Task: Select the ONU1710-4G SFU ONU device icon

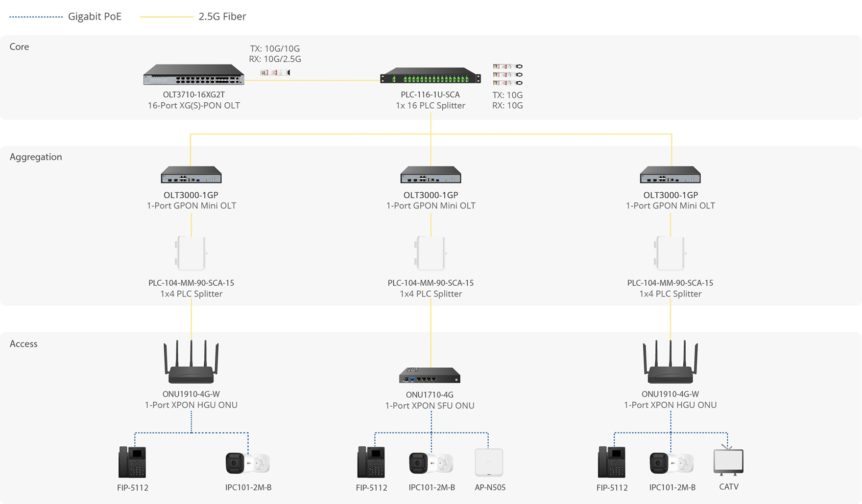Action: point(430,374)
